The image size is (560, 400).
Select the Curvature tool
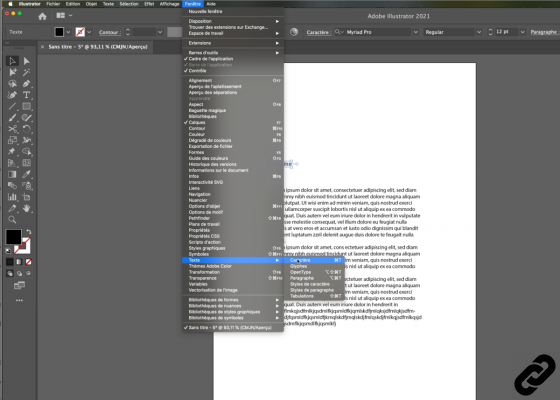[12, 95]
